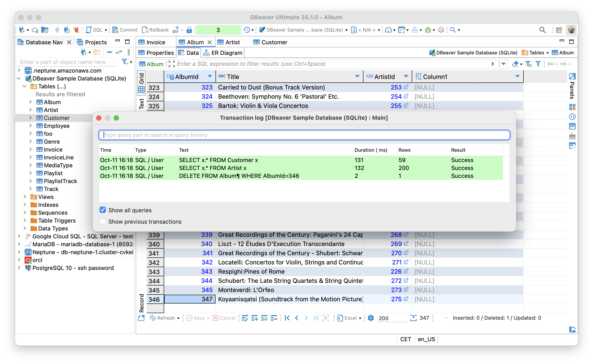Click the user avatar icon at top right
Viewport: 593px width, 364px height.
pos(571,30)
